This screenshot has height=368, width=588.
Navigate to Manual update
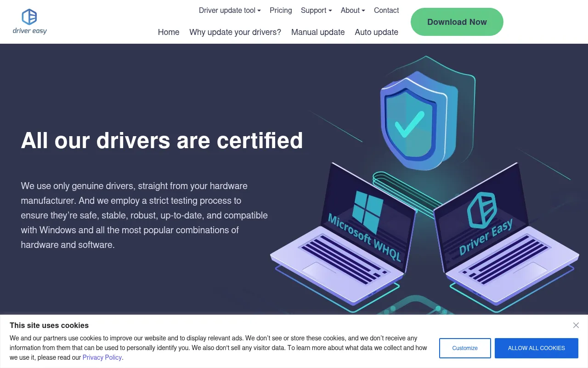pos(318,32)
